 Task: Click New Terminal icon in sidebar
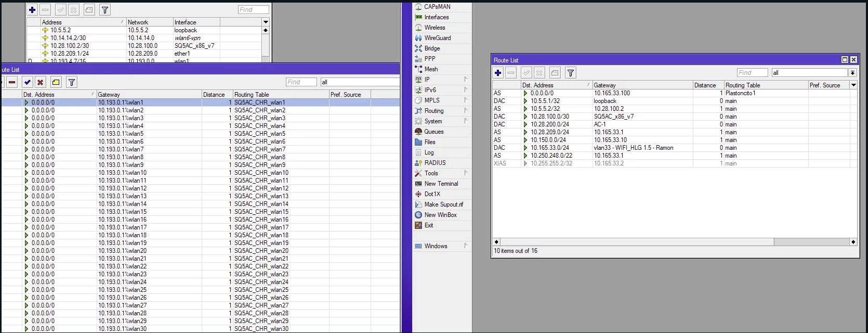tap(418, 184)
